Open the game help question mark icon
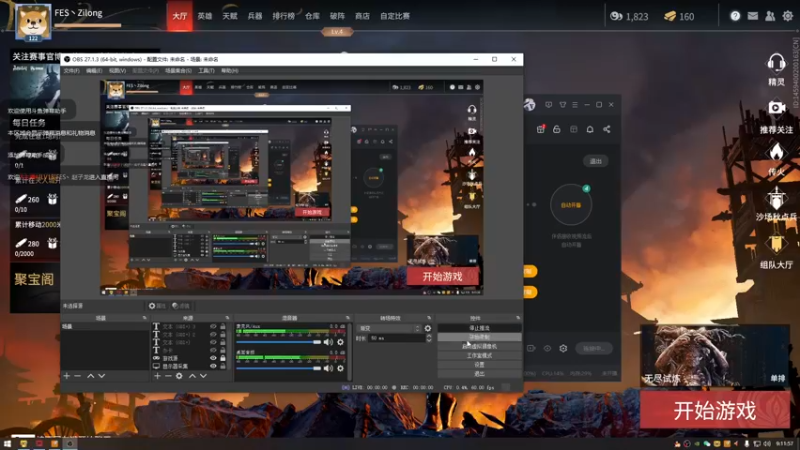The height and width of the screenshot is (450, 800). [735, 16]
